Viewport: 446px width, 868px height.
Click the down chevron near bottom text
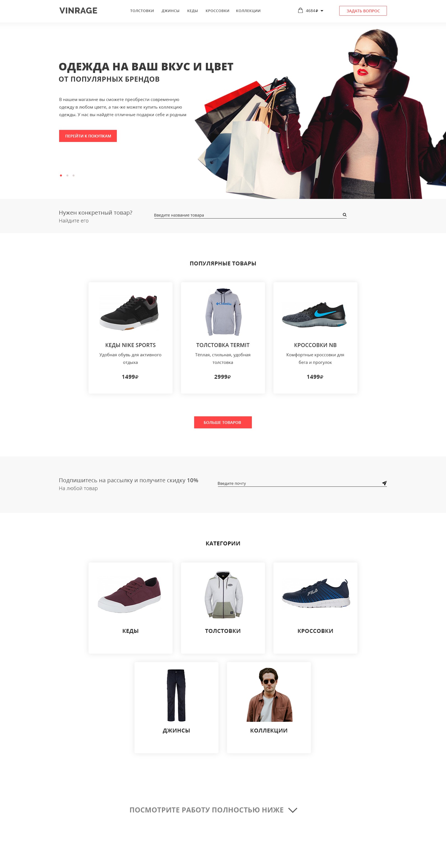click(292, 810)
